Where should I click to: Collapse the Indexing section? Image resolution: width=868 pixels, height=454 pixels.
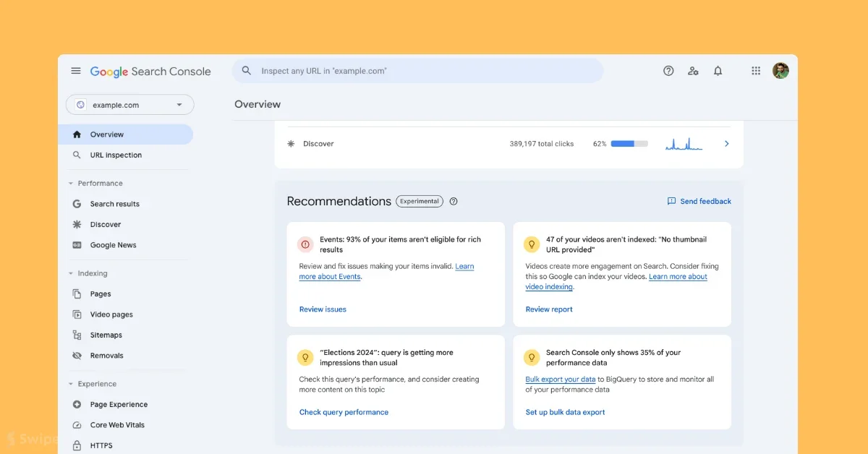click(x=71, y=273)
